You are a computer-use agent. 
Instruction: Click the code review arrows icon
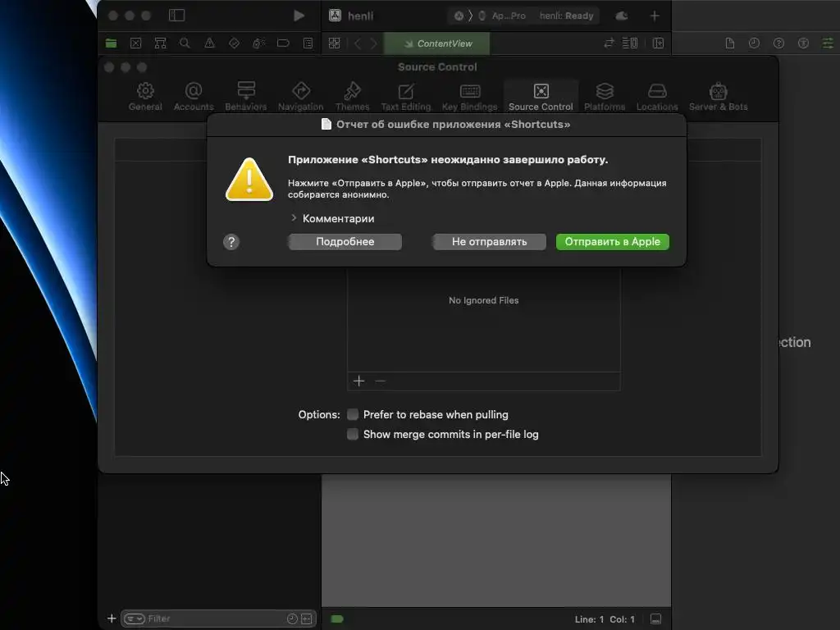click(609, 43)
